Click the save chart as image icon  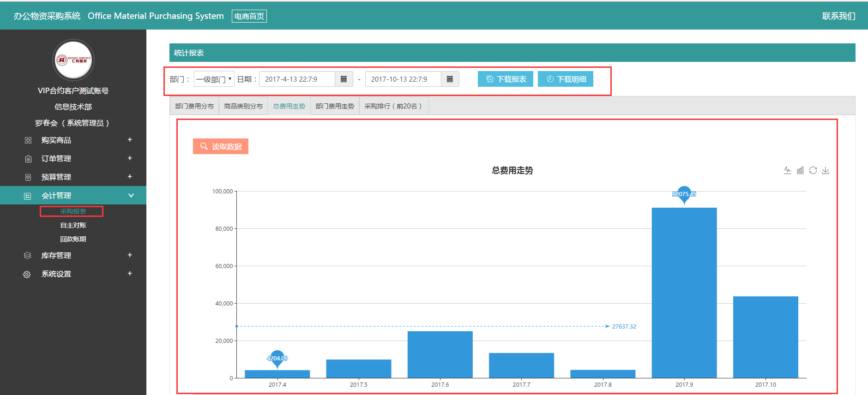[x=826, y=170]
